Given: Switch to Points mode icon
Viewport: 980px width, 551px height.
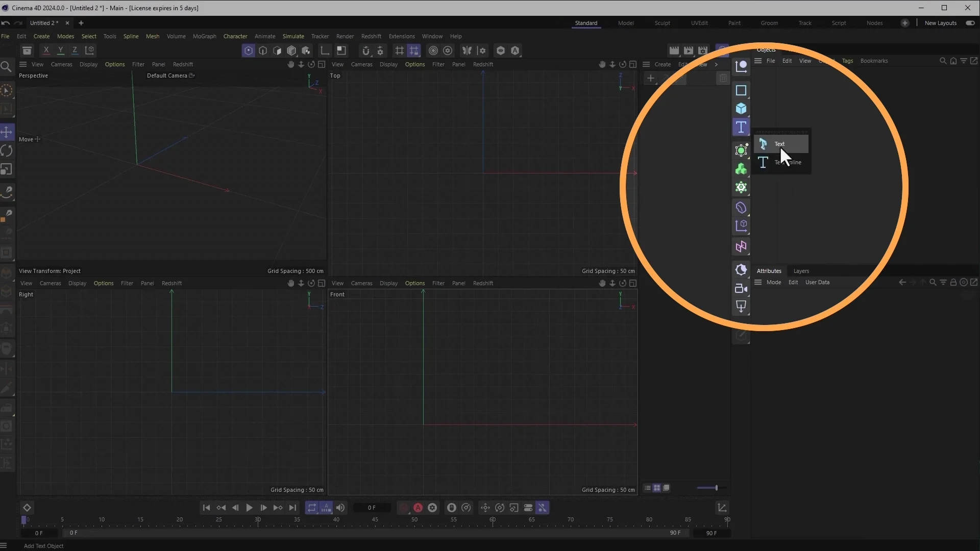Looking at the screenshot, I should [249, 51].
